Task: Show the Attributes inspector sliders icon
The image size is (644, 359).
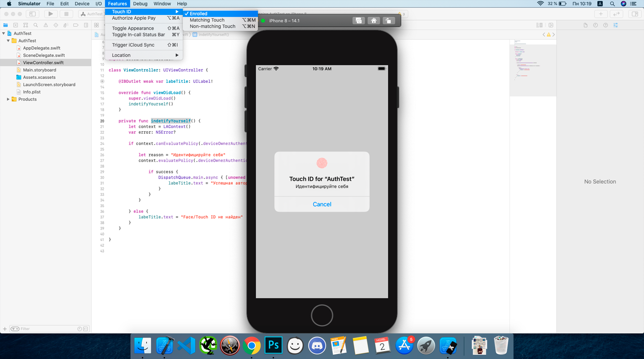Action: click(x=616, y=25)
